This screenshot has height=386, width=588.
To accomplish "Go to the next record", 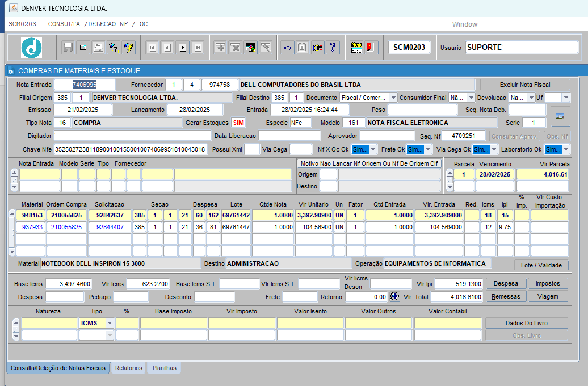I will tap(183, 48).
